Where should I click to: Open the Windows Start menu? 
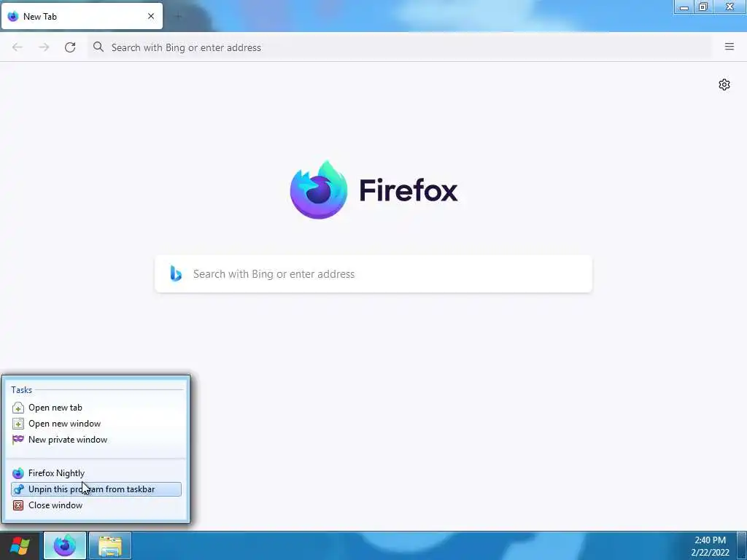20,545
